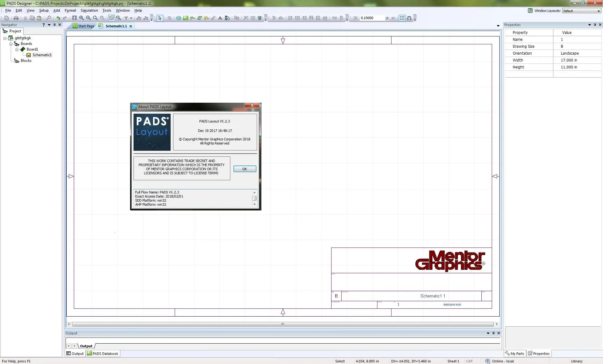Select the Add Net tool
The height and width of the screenshot is (364, 603).
[x=193, y=18]
